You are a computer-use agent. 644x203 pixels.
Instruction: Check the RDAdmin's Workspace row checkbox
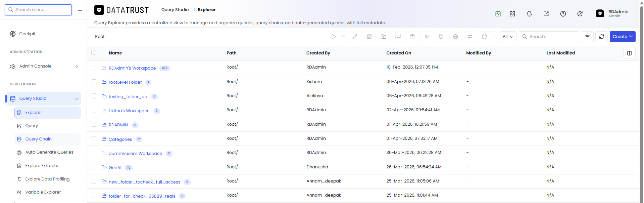(x=94, y=68)
